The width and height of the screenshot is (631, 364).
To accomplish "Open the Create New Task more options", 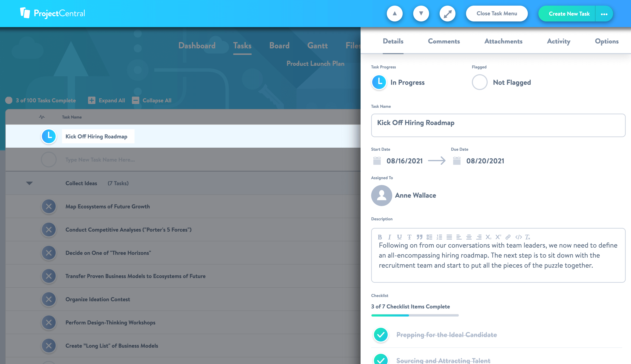I will click(x=604, y=14).
